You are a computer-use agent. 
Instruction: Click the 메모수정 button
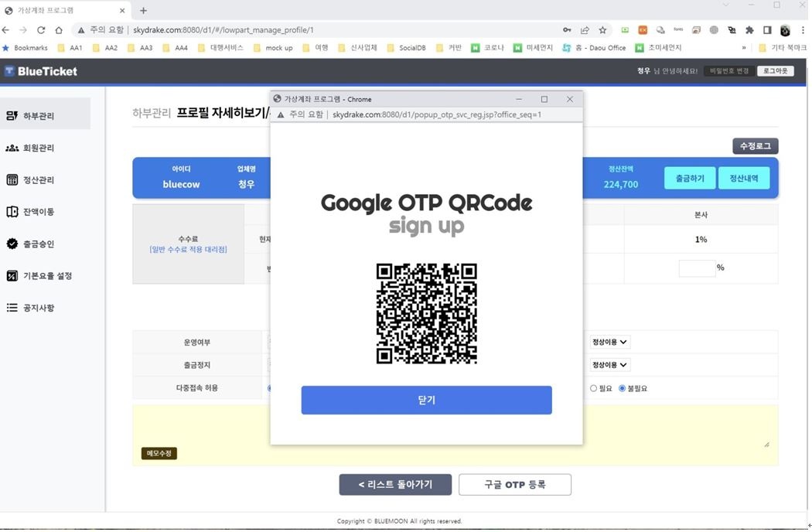tap(159, 453)
